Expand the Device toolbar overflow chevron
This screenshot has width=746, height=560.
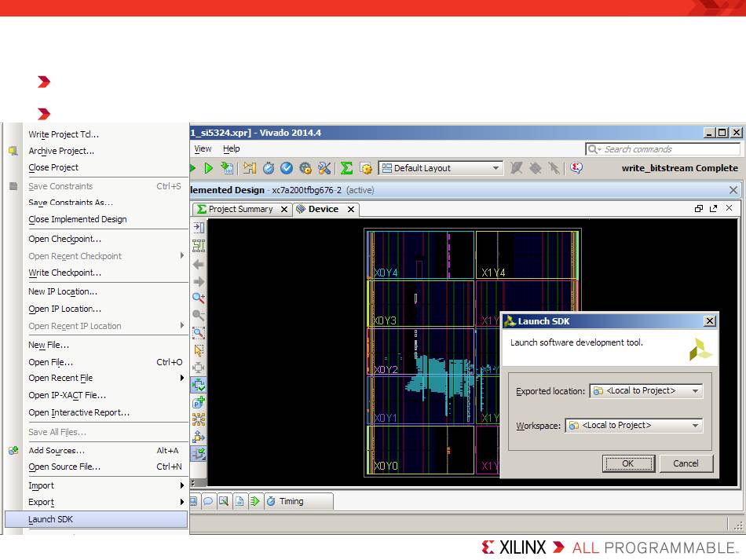point(192,482)
